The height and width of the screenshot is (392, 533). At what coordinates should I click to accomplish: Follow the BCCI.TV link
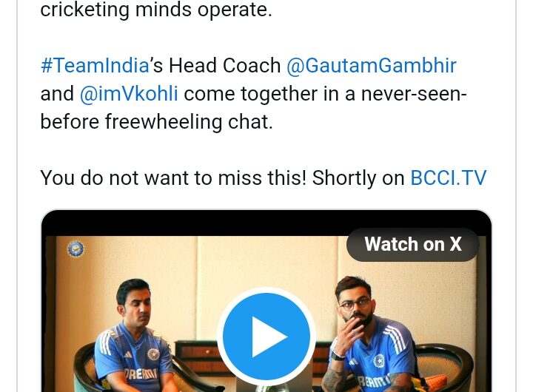coord(449,178)
